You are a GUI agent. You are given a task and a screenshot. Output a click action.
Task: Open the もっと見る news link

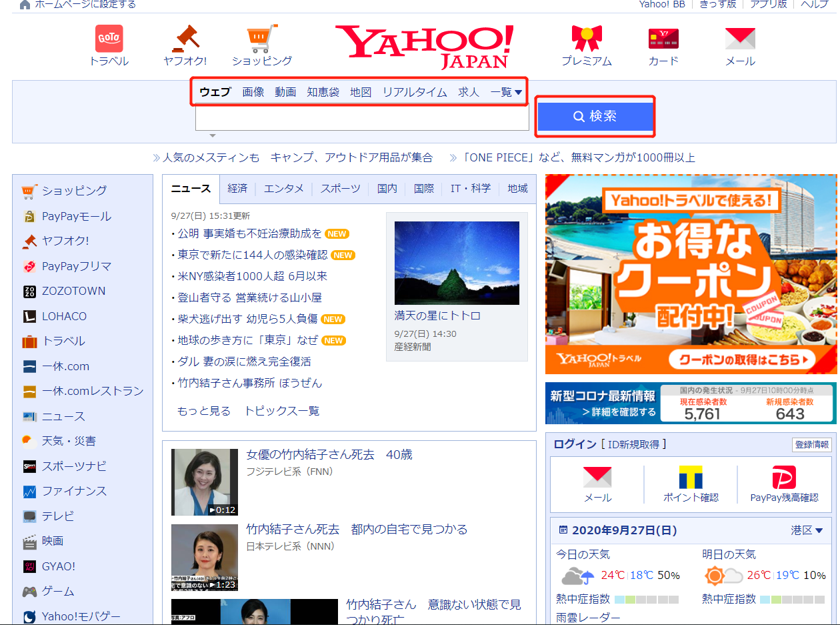coord(204,411)
